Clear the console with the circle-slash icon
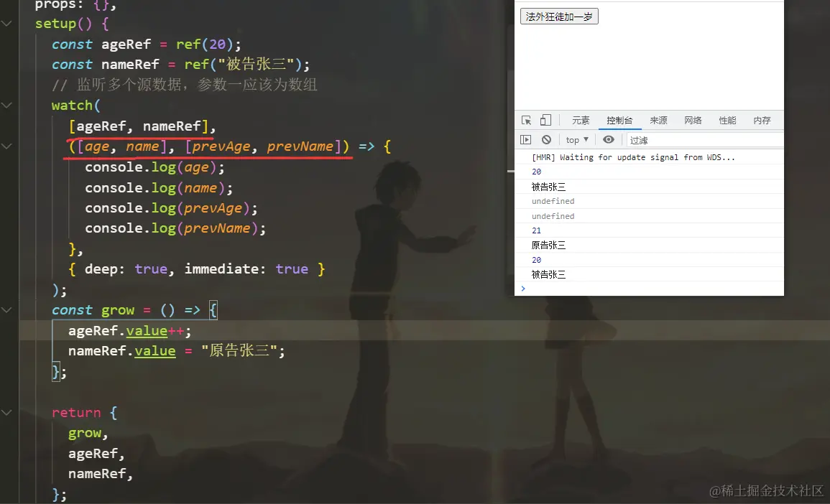The height and width of the screenshot is (504, 830). [x=546, y=139]
